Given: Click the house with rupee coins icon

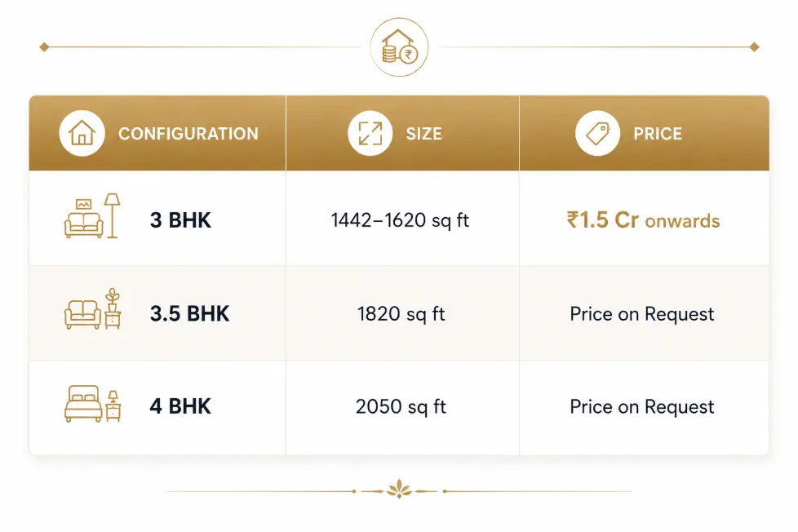Looking at the screenshot, I should pyautogui.click(x=399, y=47).
